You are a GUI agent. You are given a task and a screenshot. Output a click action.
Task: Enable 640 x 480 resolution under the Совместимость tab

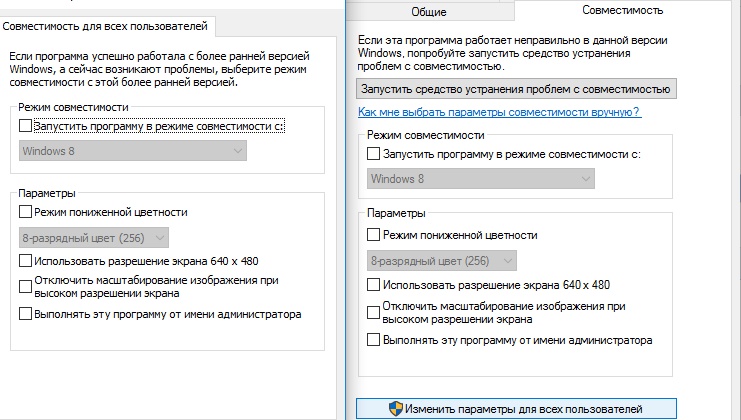pos(374,285)
